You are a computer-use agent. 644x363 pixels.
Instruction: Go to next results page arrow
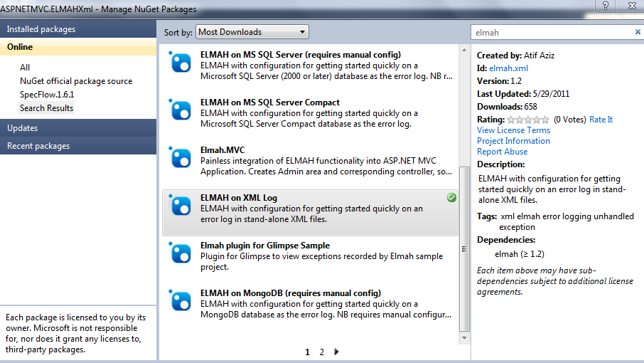point(336,352)
